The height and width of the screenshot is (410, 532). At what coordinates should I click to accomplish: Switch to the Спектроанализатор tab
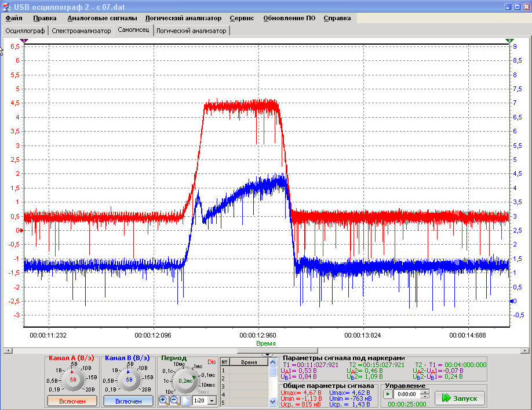(82, 31)
